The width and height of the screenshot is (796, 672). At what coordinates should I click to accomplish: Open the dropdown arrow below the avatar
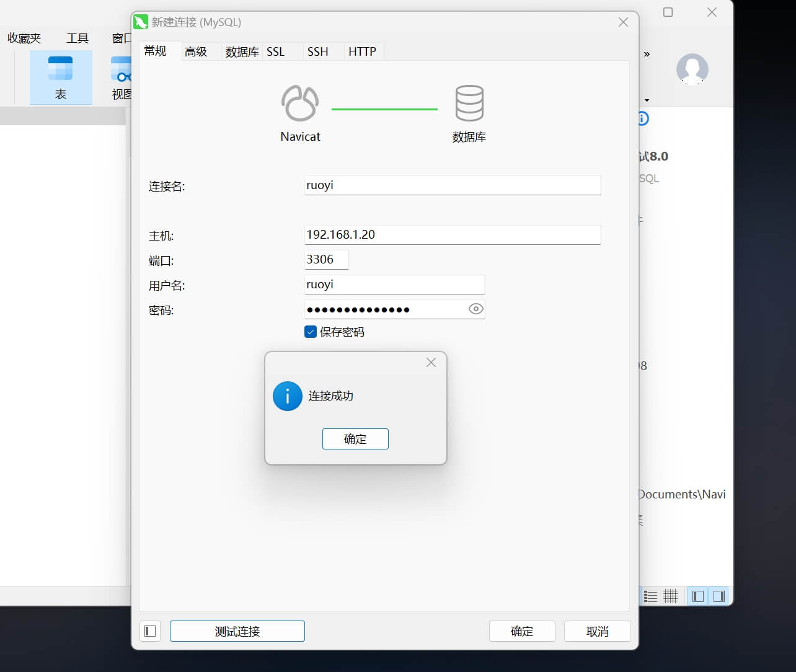pos(647,100)
